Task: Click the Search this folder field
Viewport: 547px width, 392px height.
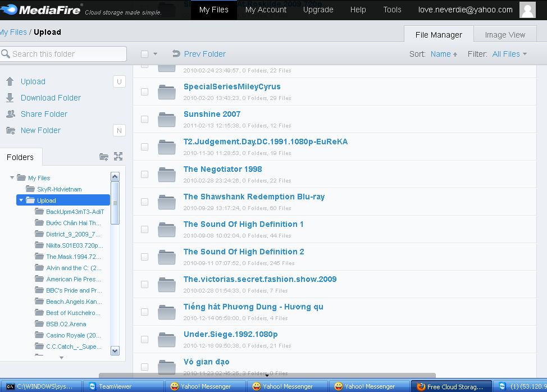Action: (63, 54)
